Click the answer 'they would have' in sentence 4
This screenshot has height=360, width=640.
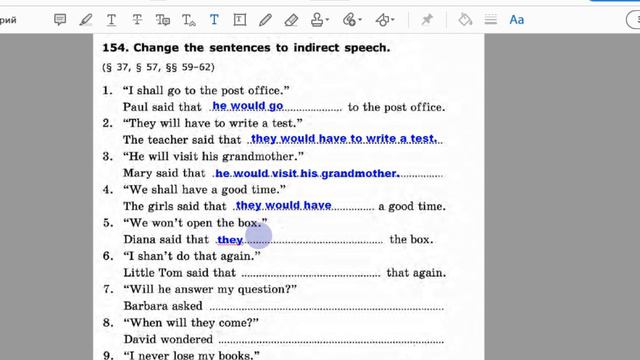(x=284, y=205)
